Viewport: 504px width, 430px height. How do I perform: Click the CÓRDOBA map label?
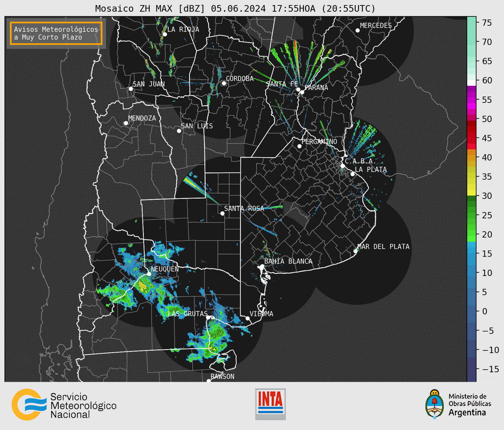[x=240, y=79]
